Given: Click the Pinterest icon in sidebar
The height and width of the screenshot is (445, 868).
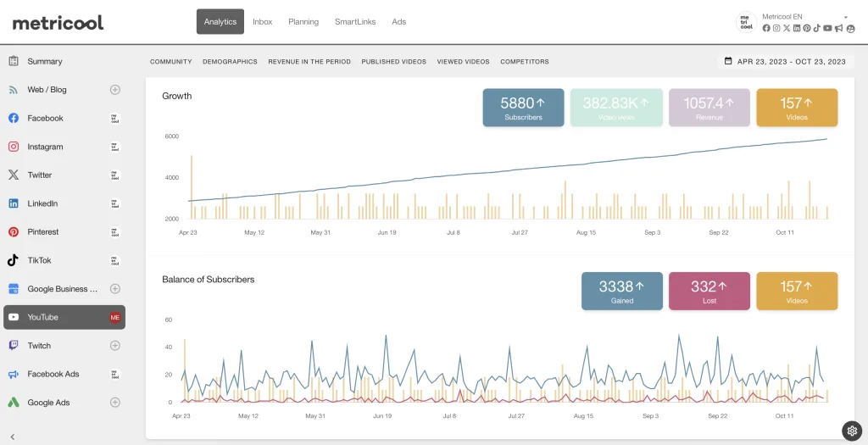Looking at the screenshot, I should (14, 231).
